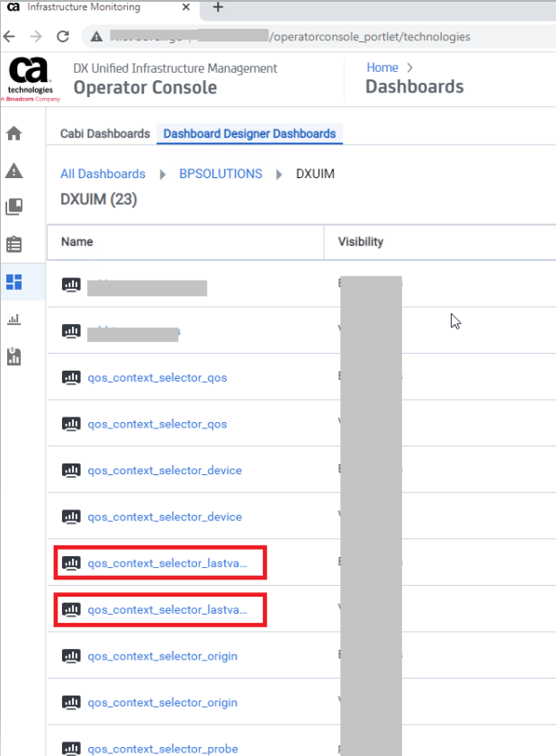Click the DXUIM breadcrumb text
Image resolution: width=556 pixels, height=756 pixels.
click(x=315, y=174)
